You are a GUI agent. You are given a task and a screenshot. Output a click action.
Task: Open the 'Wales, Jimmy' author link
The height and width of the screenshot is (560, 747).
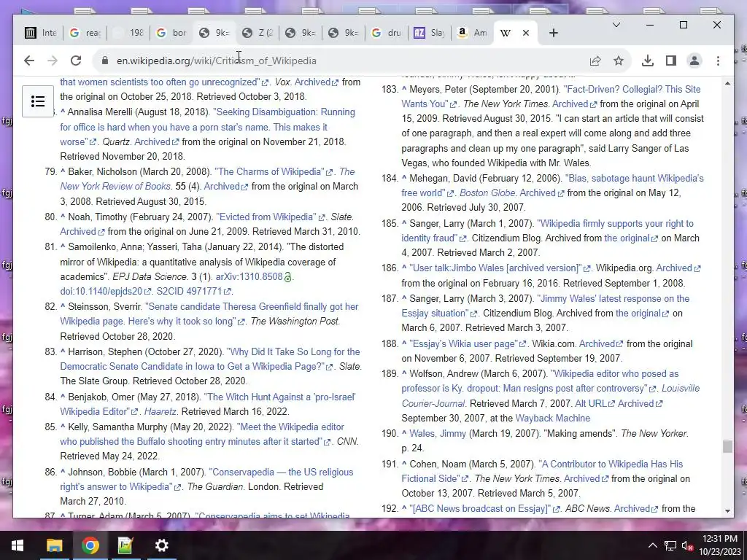[438, 433]
